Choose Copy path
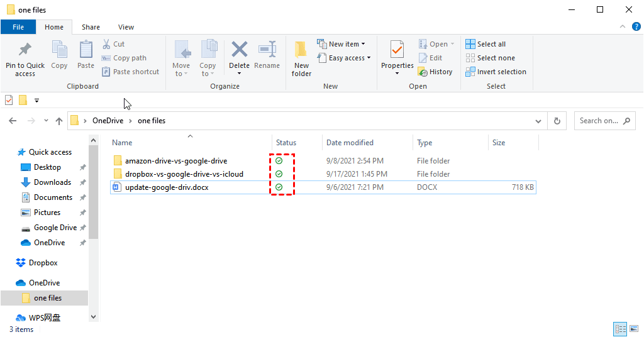Image resolution: width=644 pixels, height=337 pixels. 124,58
